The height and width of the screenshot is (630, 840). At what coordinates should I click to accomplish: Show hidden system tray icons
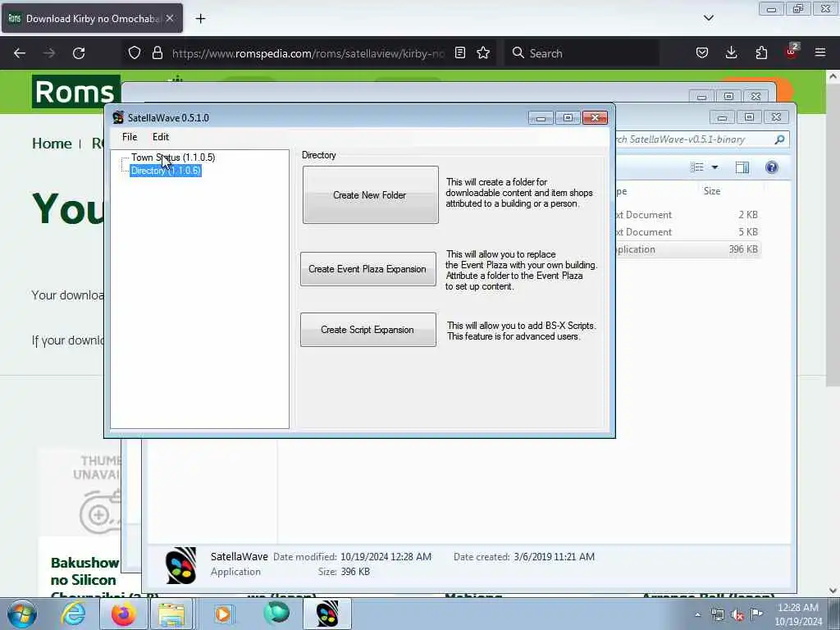pyautogui.click(x=697, y=615)
